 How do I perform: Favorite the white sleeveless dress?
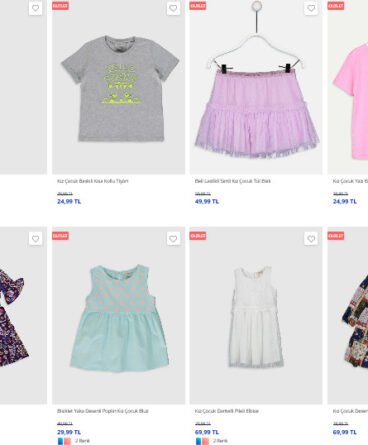(x=311, y=239)
